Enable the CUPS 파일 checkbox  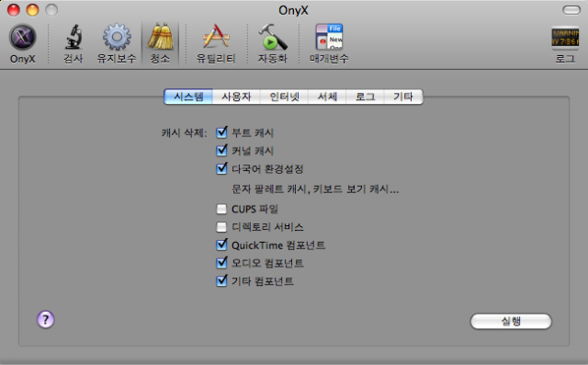tap(221, 209)
